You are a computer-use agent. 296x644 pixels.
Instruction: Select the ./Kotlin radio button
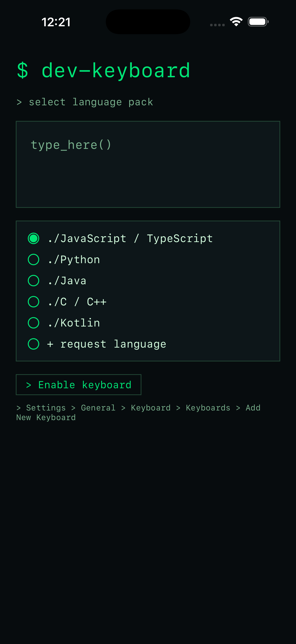tap(33, 323)
